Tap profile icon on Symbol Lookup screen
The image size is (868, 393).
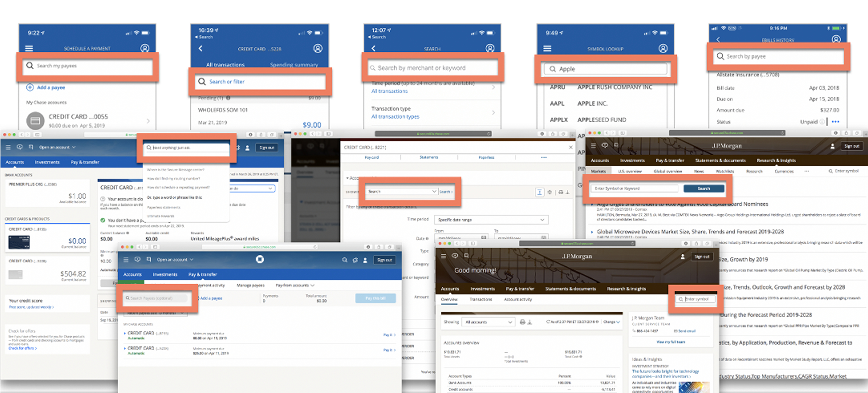663,49
